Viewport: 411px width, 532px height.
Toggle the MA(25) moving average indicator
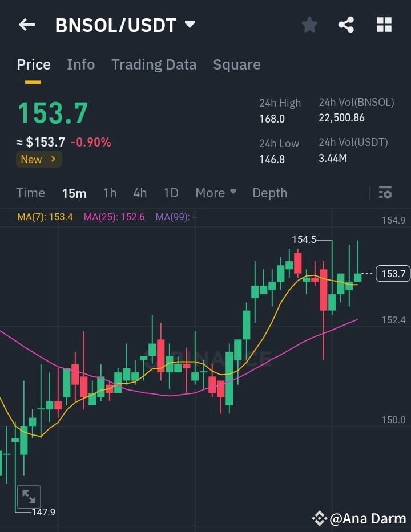tap(114, 217)
